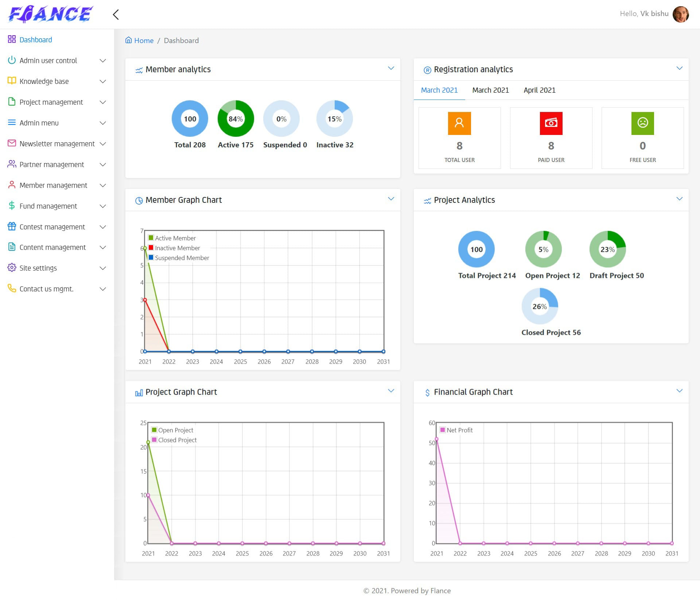
Task: Click the orange Total User icon
Action: [x=459, y=123]
